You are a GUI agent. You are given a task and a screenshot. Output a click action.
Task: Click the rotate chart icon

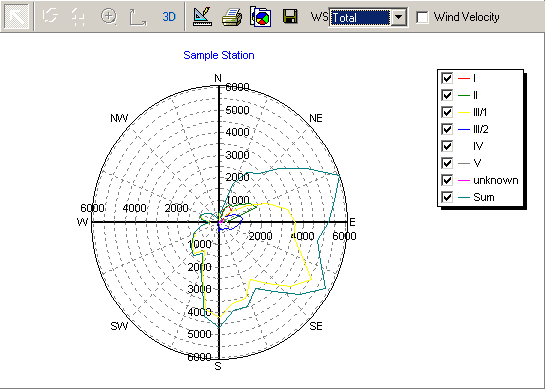coord(49,16)
